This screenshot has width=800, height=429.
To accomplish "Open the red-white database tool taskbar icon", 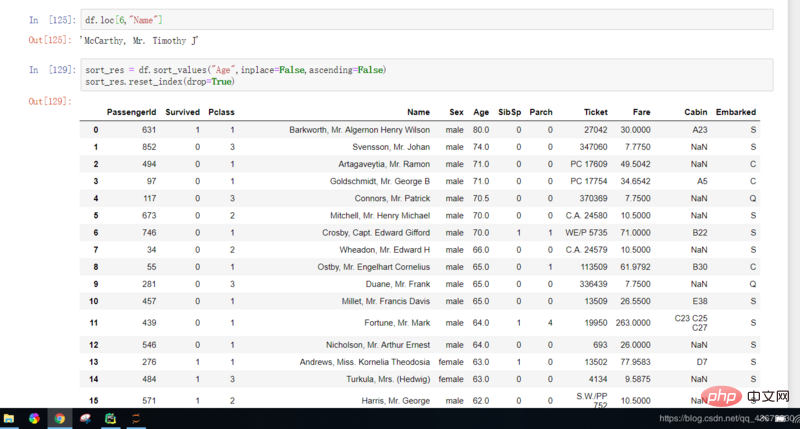I will 85,419.
